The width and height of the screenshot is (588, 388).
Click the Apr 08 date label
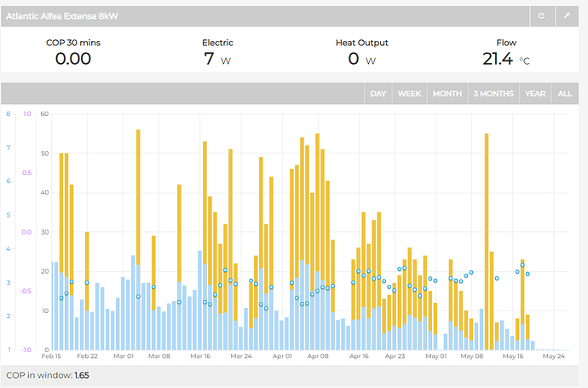coord(319,356)
